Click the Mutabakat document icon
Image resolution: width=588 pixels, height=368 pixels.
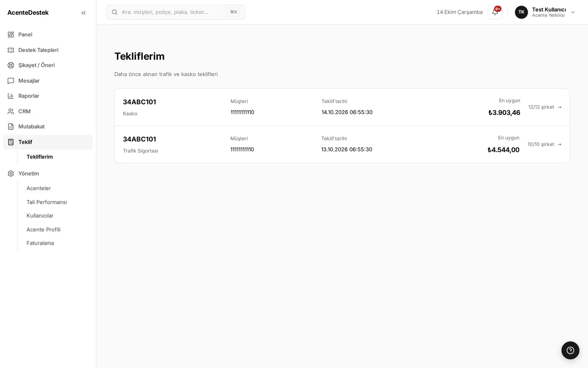coord(11,127)
